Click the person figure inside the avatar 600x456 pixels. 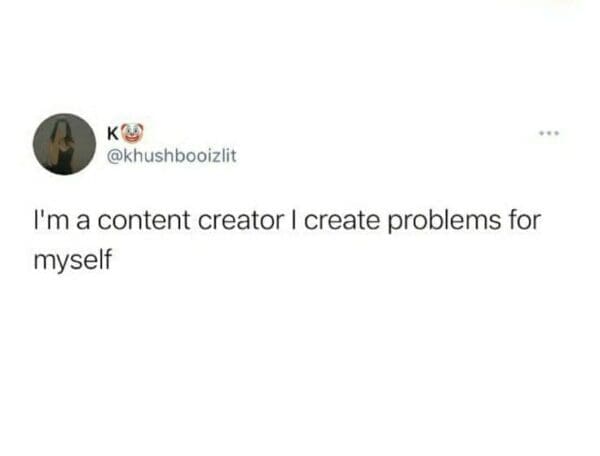coord(61,147)
